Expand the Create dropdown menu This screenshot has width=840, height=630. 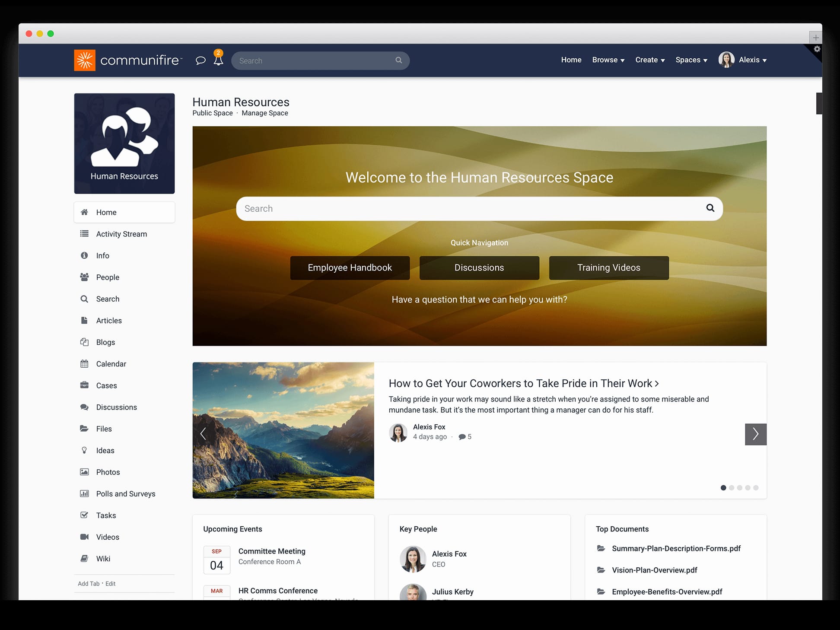650,60
